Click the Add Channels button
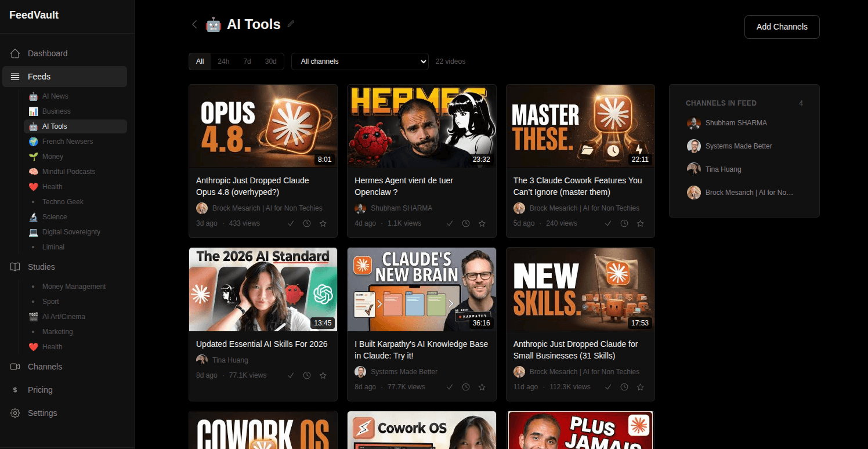Viewport: 868px width, 449px height. click(x=782, y=27)
